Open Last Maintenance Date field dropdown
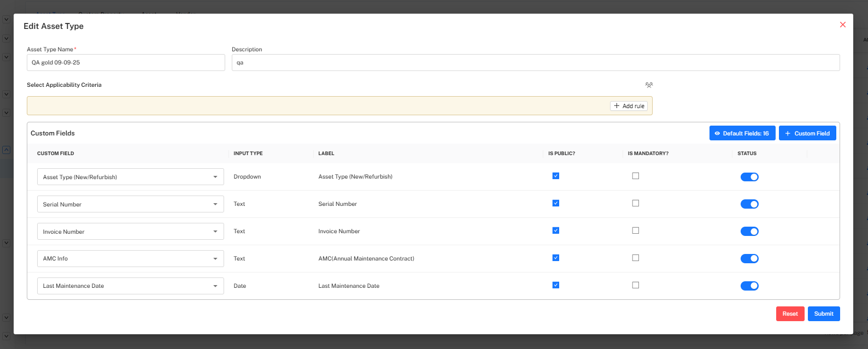Screen dimensions: 868x349 click(x=131, y=286)
